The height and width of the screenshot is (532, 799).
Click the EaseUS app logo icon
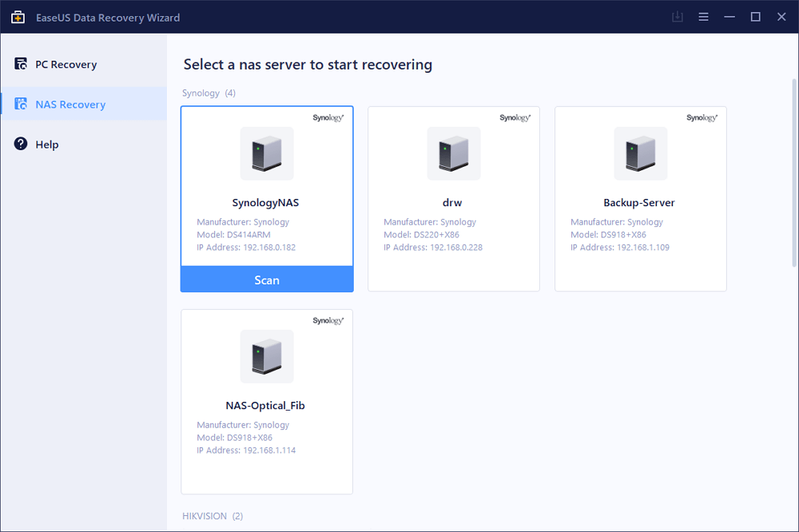click(x=18, y=17)
